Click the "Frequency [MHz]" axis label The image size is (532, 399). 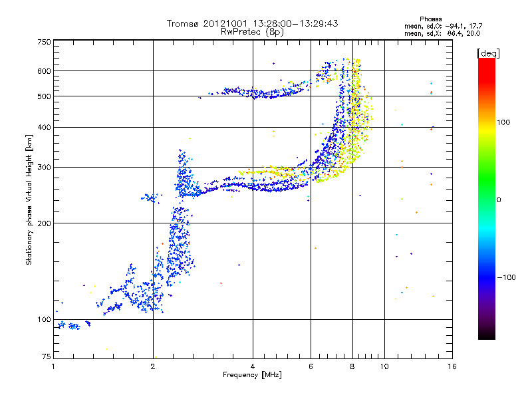(252, 375)
